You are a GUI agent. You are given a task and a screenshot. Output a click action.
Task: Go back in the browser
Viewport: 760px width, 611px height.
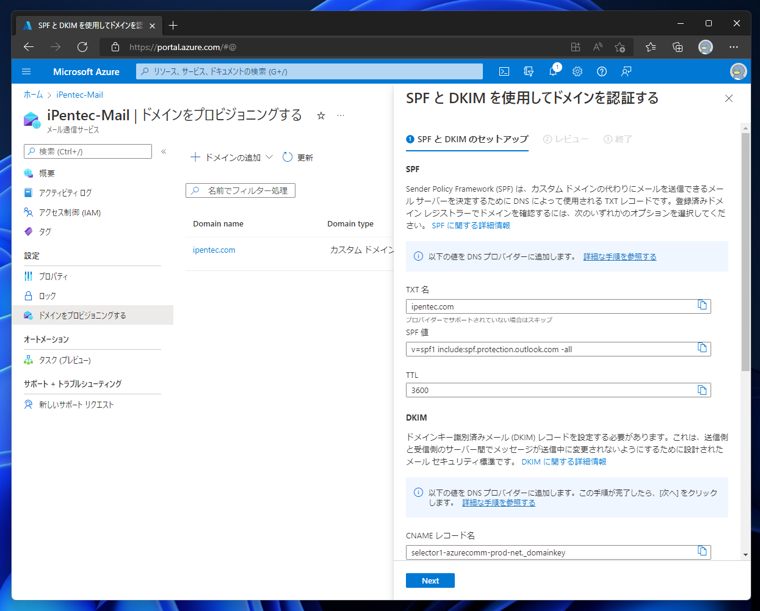[29, 47]
